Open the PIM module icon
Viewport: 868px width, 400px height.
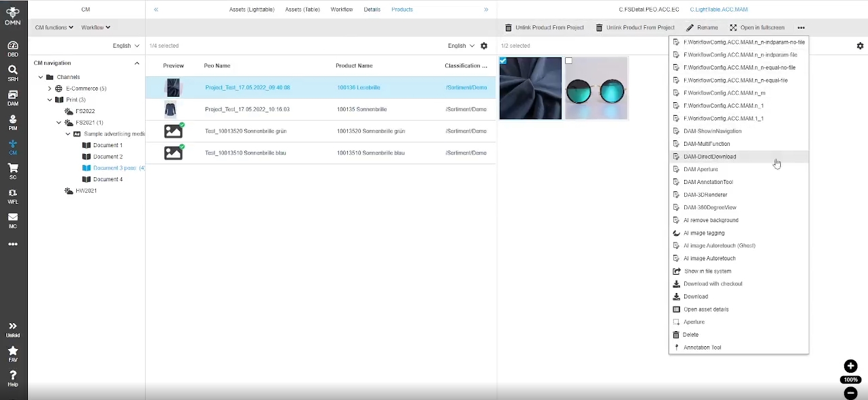[x=13, y=123]
